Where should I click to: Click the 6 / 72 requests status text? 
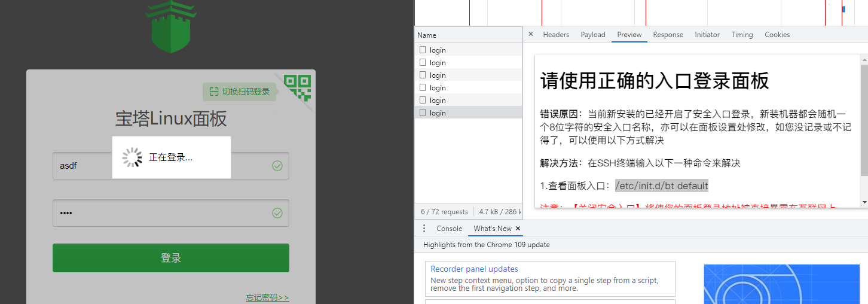(x=444, y=212)
